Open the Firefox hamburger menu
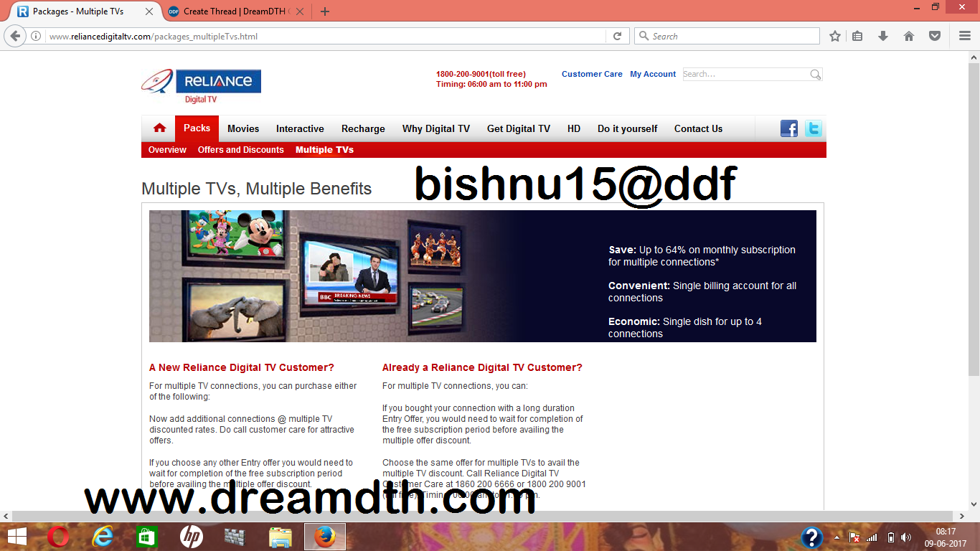The height and width of the screenshot is (551, 980). 965,36
